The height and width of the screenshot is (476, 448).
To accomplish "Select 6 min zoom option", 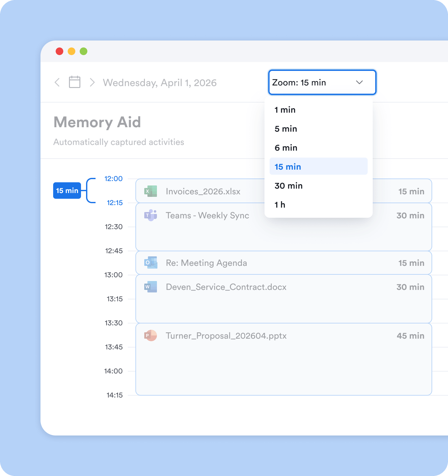I will click(318, 148).
